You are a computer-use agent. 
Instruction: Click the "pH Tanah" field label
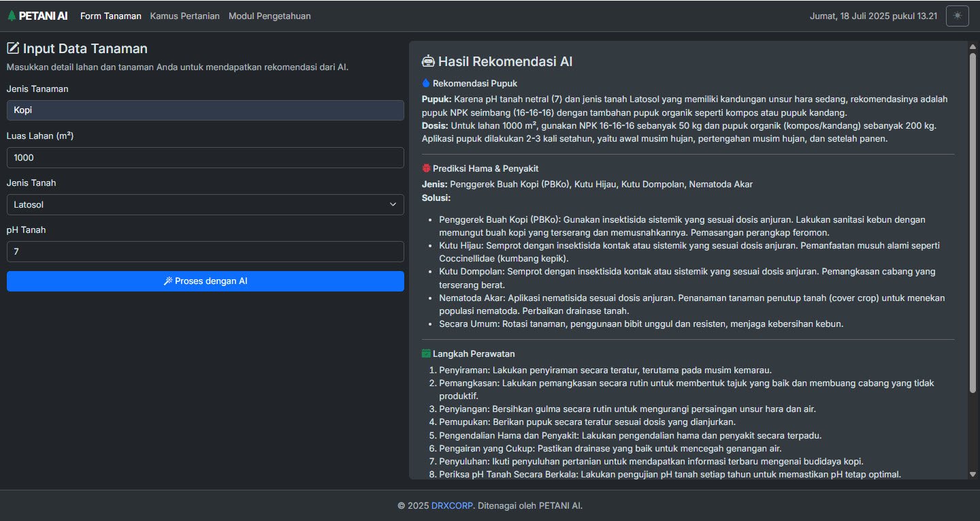tap(26, 230)
